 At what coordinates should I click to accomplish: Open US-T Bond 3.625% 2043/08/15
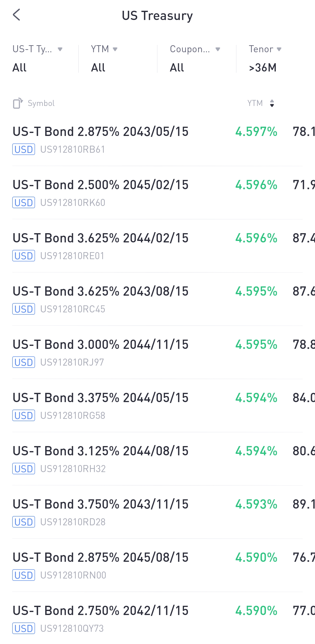point(100,291)
